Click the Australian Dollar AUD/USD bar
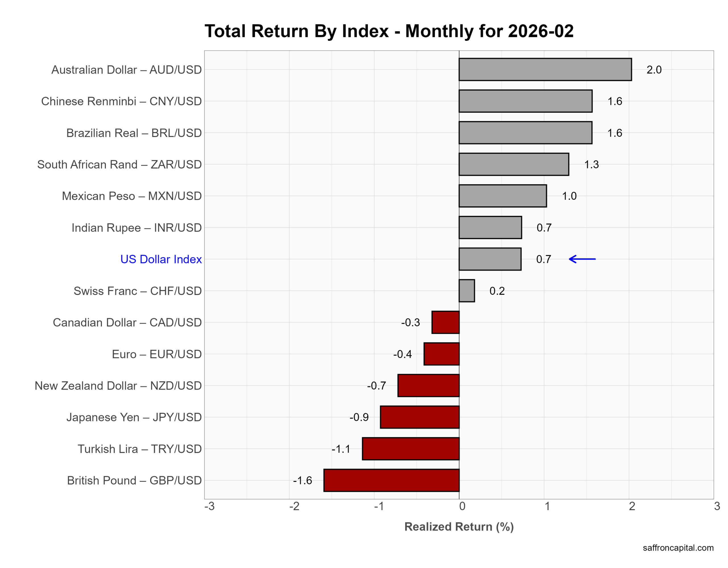 point(545,70)
